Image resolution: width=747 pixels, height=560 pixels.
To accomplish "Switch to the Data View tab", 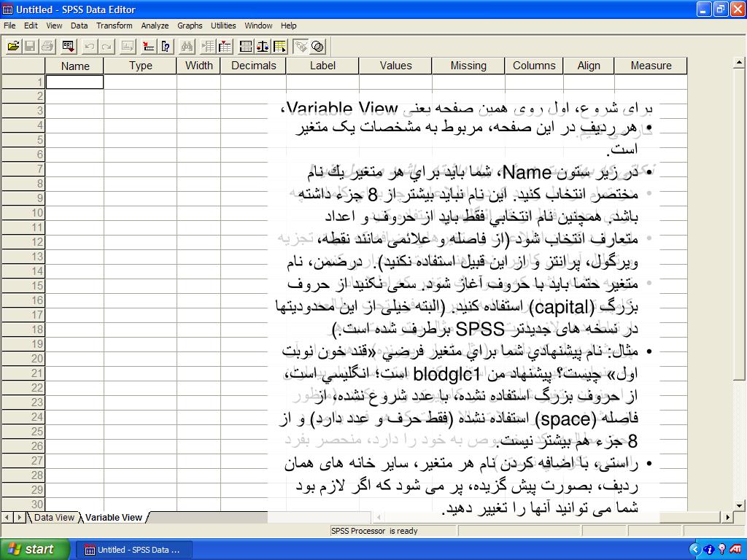I will pos(54,517).
